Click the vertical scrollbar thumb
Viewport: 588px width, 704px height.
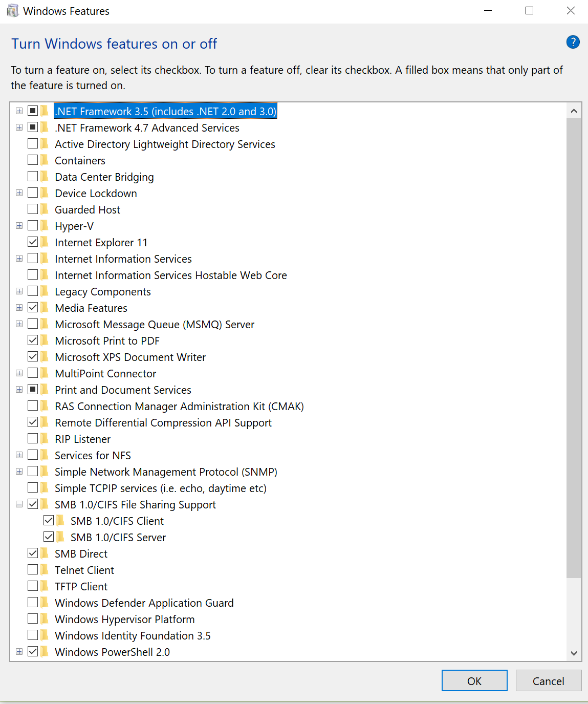pos(574,348)
